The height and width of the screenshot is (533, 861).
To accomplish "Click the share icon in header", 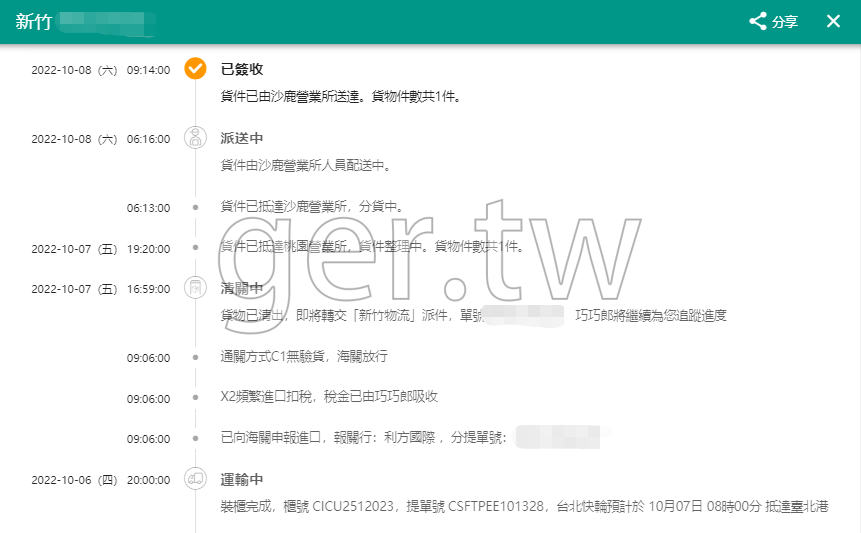I will click(758, 21).
